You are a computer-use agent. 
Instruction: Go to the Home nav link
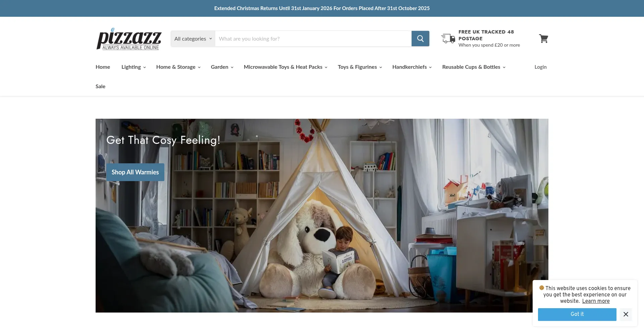point(103,67)
